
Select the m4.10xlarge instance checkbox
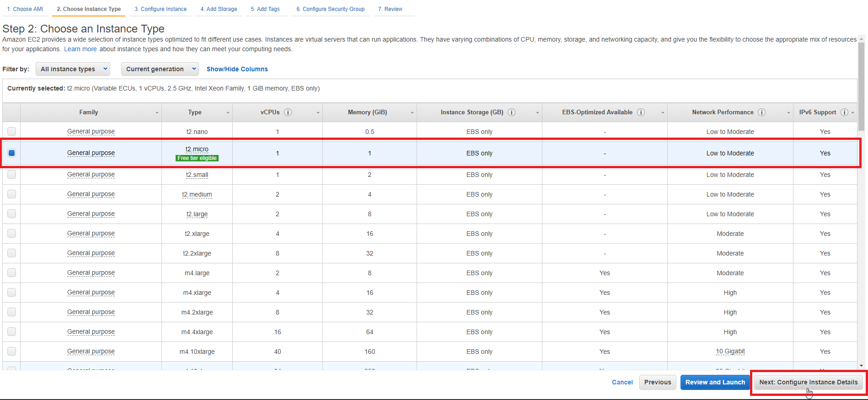pos(12,351)
